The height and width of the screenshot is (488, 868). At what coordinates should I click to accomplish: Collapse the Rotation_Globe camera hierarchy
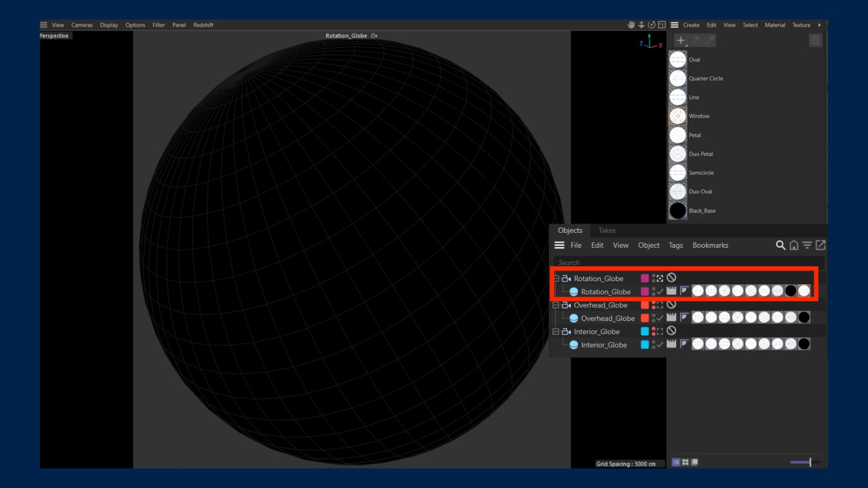point(556,278)
